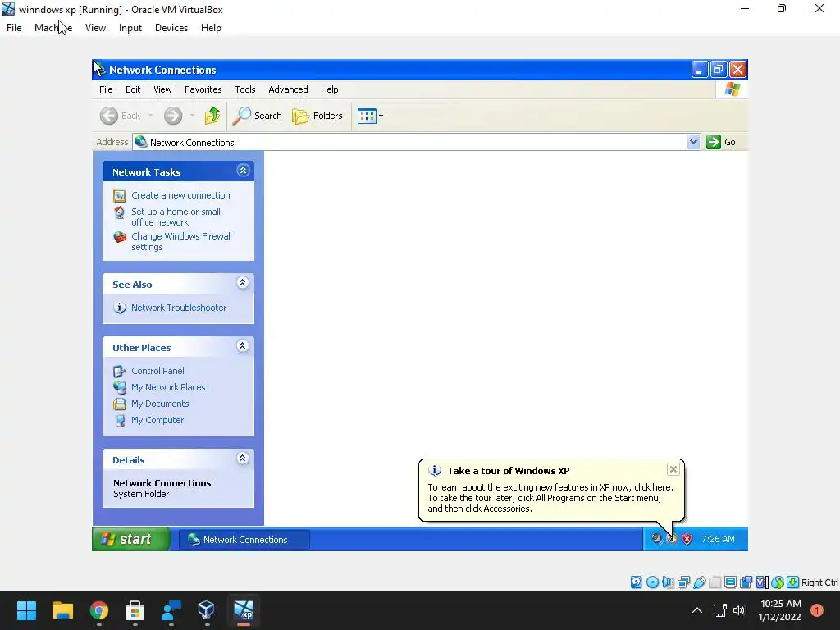Click the XP taskbar clock 7:26 AM
Screen dimensions: 840x630
pyautogui.click(x=718, y=539)
